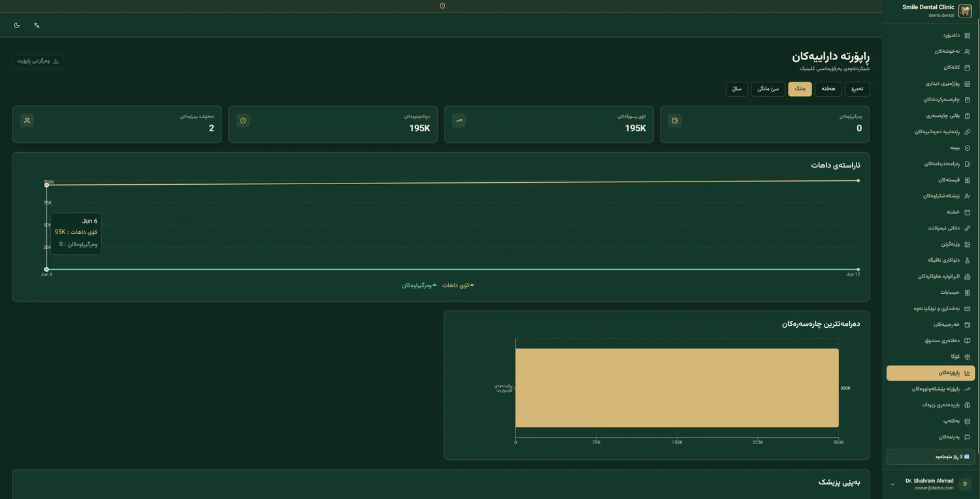Open پلانی چارەسەری treatment plan item
This screenshot has width=980, height=499.
[x=930, y=116]
